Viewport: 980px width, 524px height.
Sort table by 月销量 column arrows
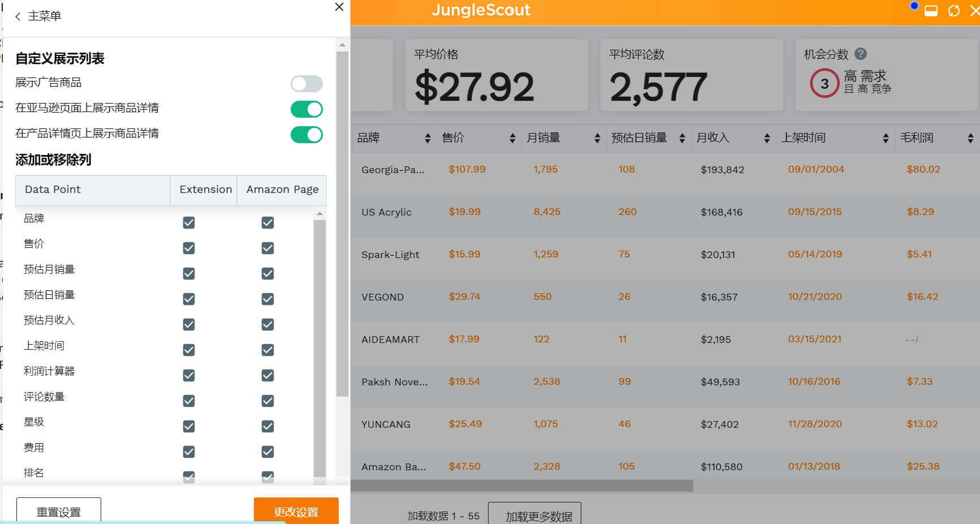(597, 138)
